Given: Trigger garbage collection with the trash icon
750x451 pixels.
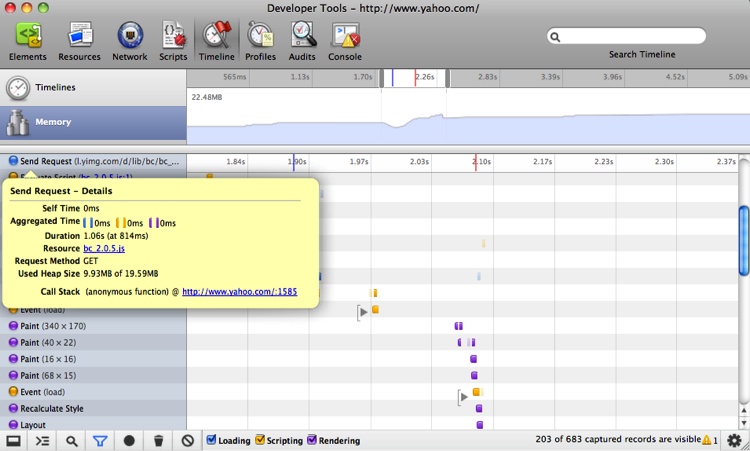Looking at the screenshot, I should click(159, 440).
